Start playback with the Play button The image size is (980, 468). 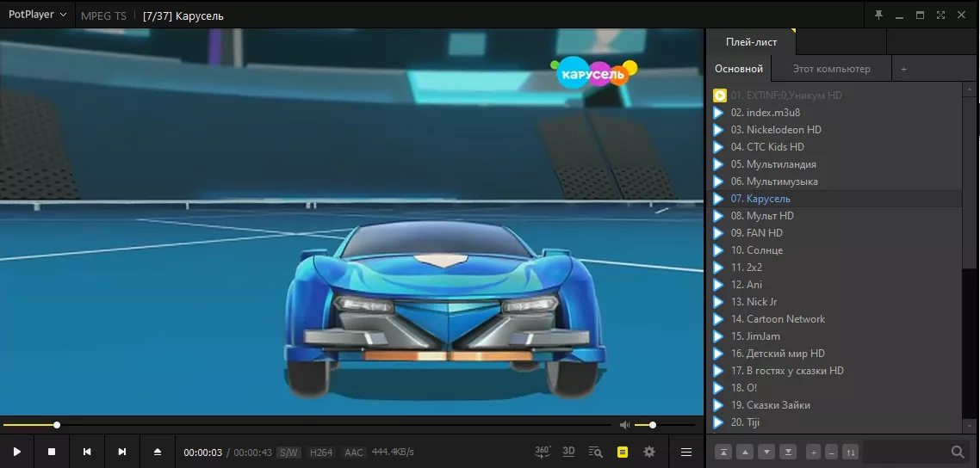pos(17,452)
